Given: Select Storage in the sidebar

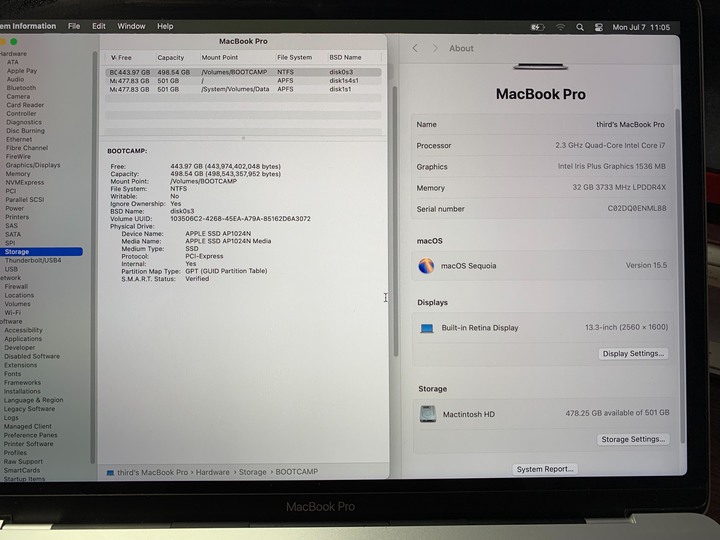Looking at the screenshot, I should click(41, 252).
